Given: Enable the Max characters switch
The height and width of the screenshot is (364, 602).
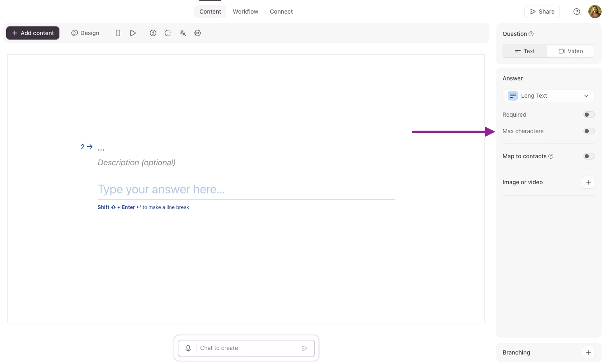Looking at the screenshot, I should point(589,131).
